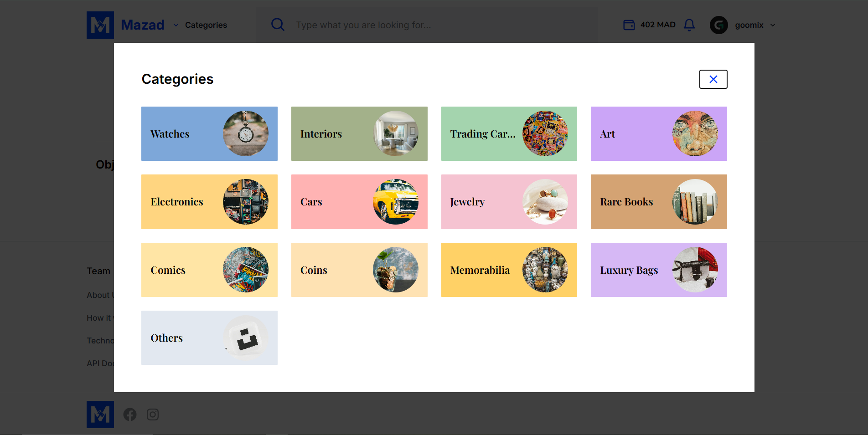
Task: Click the Cars yellow car thumbnail
Action: pos(396,202)
